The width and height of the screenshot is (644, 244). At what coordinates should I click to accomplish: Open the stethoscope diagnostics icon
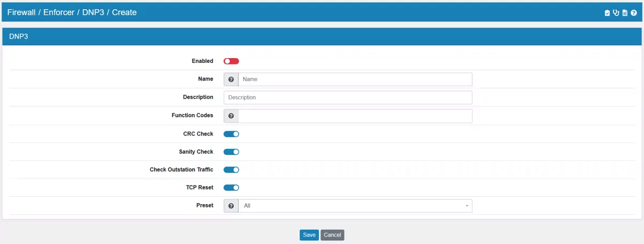(616, 13)
